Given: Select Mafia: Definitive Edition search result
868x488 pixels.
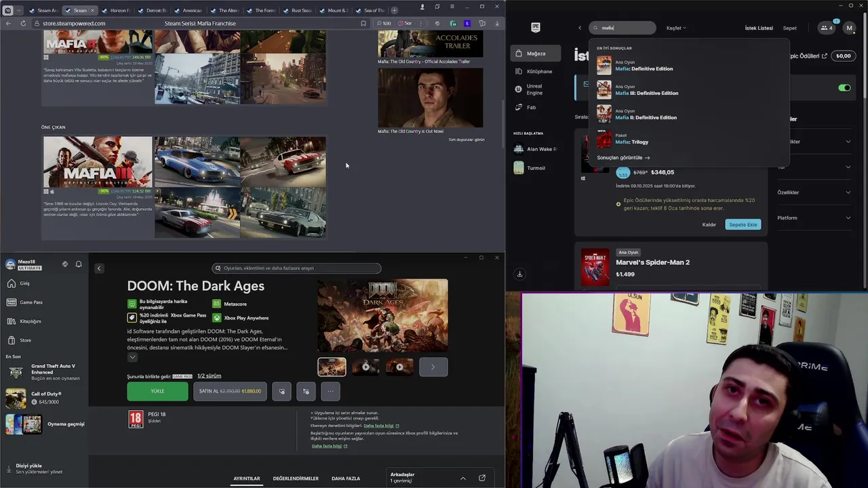Looking at the screenshot, I should click(688, 65).
